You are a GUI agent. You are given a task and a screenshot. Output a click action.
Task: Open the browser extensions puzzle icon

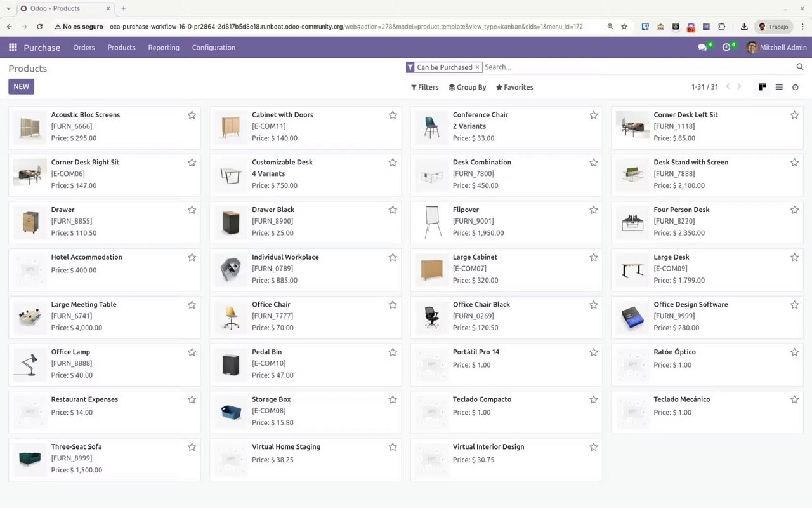pos(722,27)
